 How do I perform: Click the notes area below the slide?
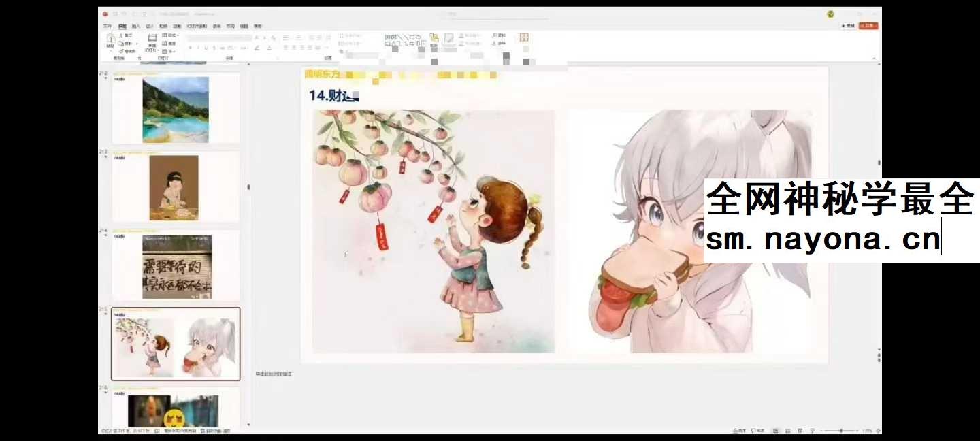[x=565, y=374]
